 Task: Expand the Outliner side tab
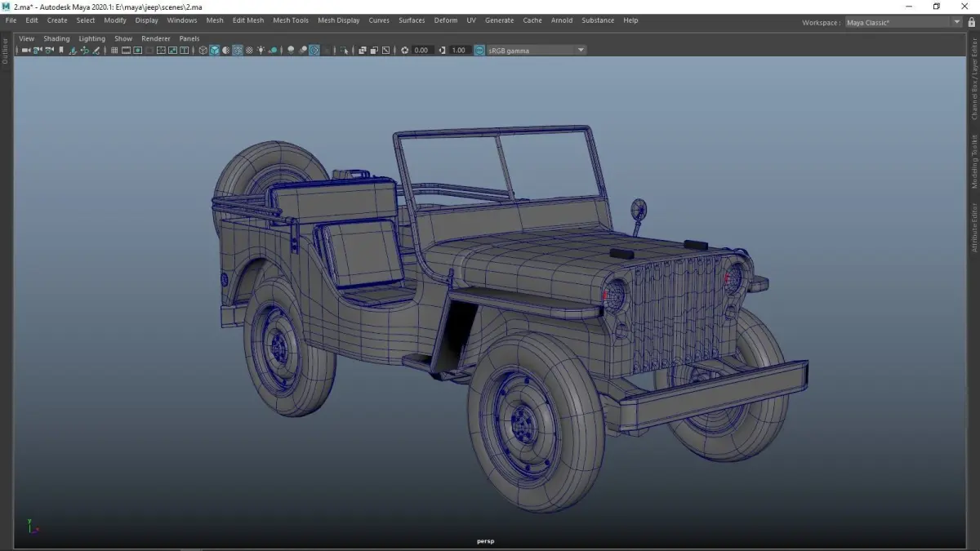[5, 51]
